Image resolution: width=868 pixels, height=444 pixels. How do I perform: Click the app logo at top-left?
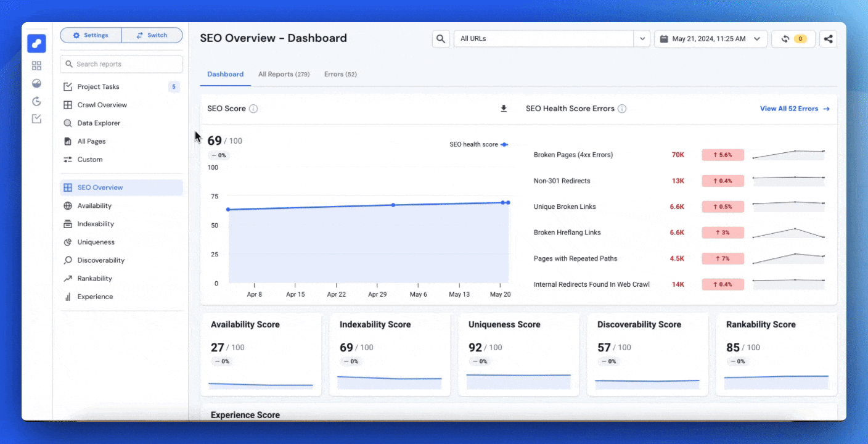[36, 43]
